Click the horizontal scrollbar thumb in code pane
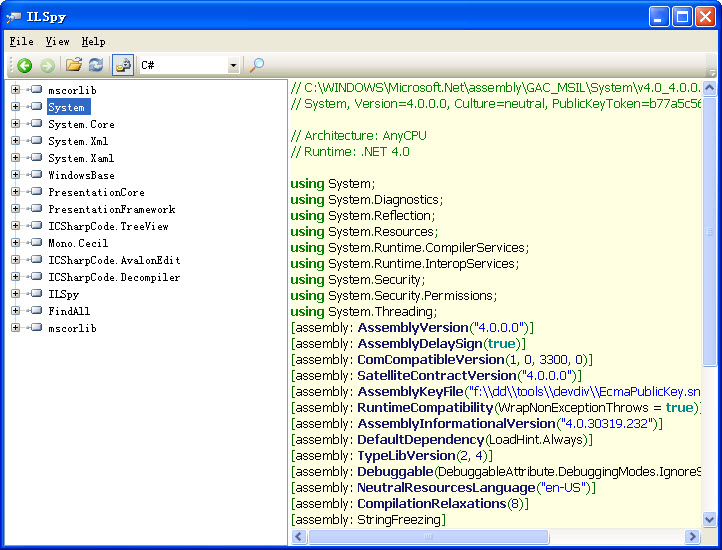The height and width of the screenshot is (550, 722). click(x=430, y=537)
